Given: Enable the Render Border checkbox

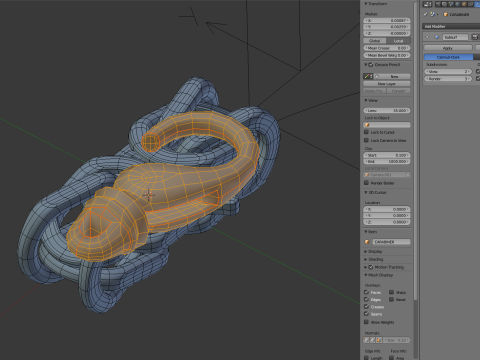Looking at the screenshot, I should 366,183.
